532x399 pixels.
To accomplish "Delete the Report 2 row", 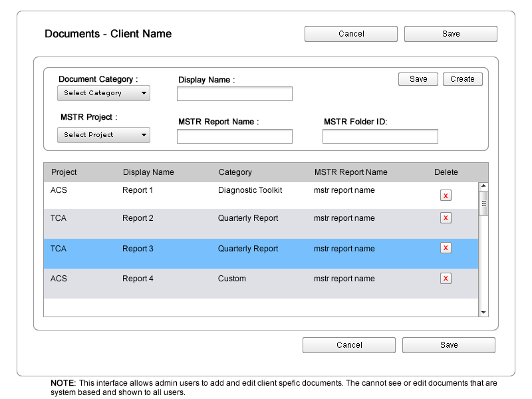I will (x=446, y=218).
